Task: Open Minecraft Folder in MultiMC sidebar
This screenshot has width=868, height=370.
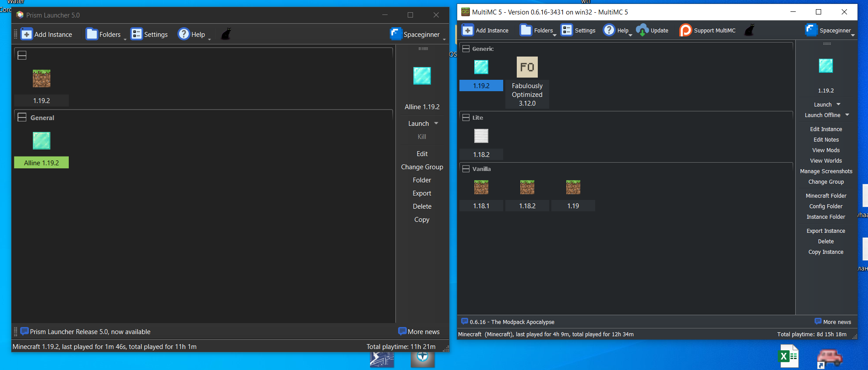Action: [x=826, y=196]
